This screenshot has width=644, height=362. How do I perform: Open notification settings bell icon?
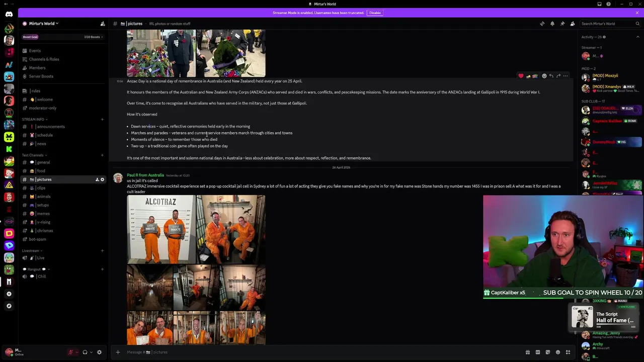(552, 24)
